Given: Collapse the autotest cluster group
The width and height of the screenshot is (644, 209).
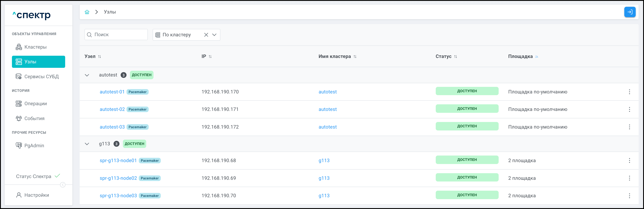Looking at the screenshot, I should 87,75.
